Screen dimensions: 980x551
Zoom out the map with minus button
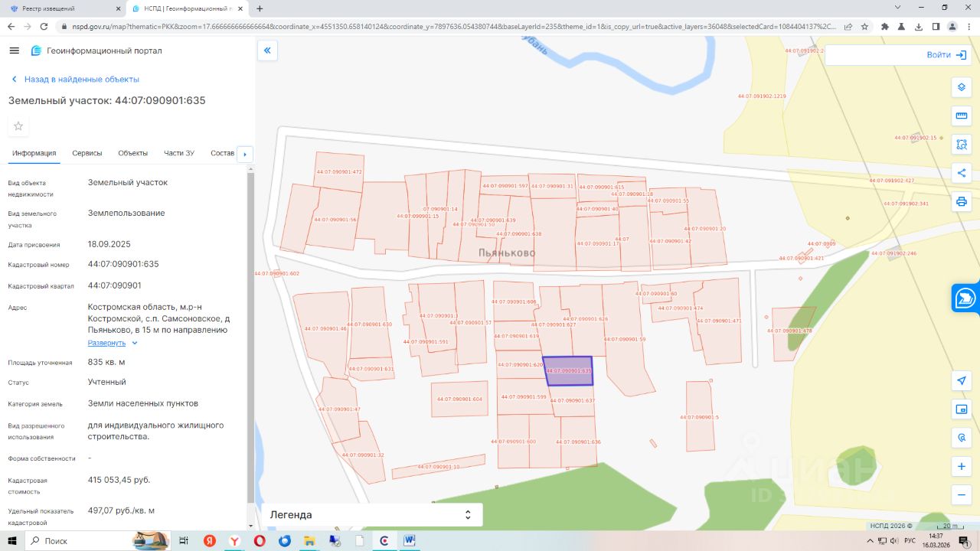click(962, 494)
